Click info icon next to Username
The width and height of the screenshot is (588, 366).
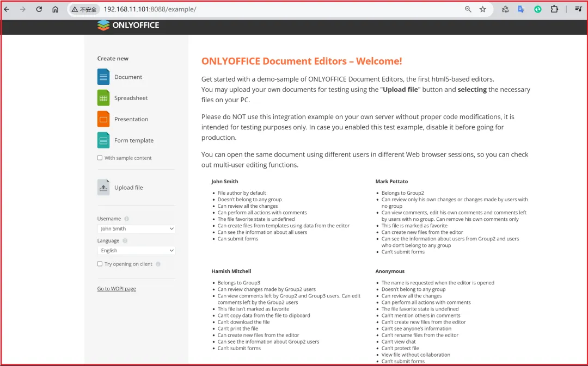tap(126, 219)
